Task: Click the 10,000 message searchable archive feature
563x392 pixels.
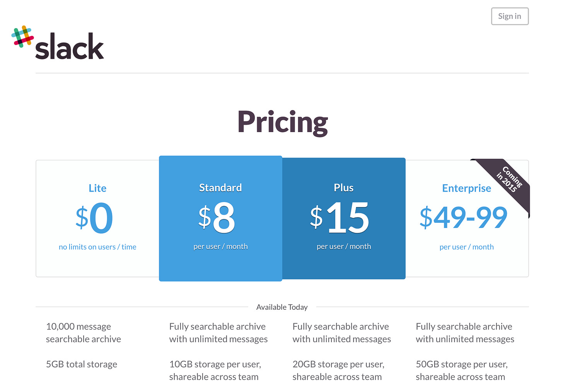Action: (84, 333)
